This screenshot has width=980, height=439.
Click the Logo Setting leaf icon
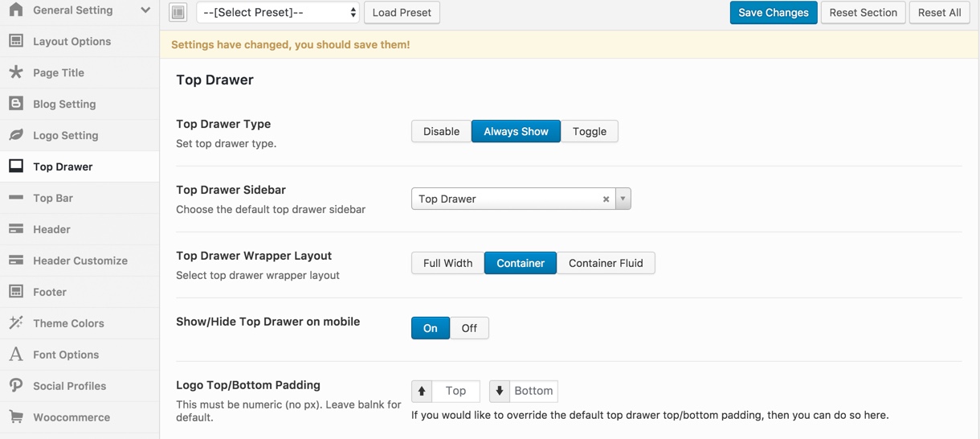click(16, 135)
